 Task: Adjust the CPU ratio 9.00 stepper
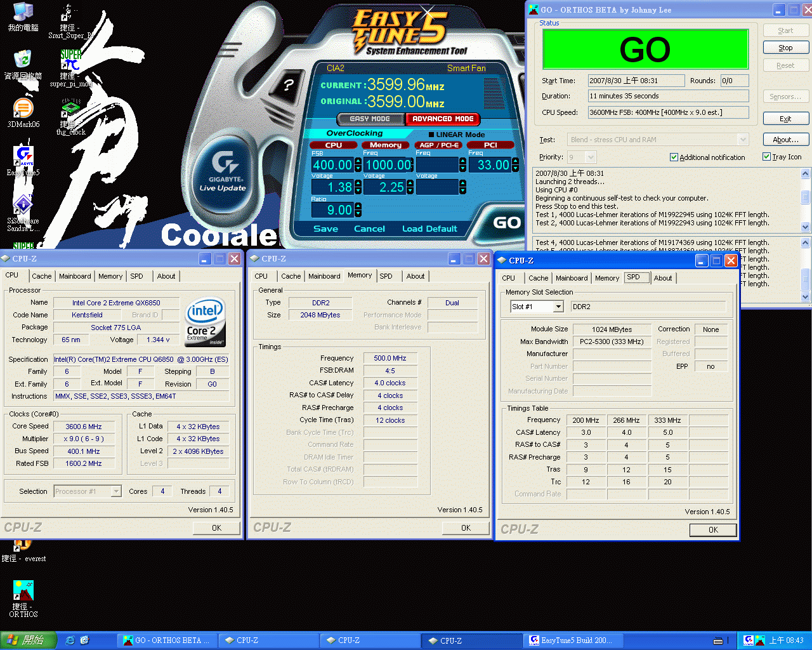(358, 210)
